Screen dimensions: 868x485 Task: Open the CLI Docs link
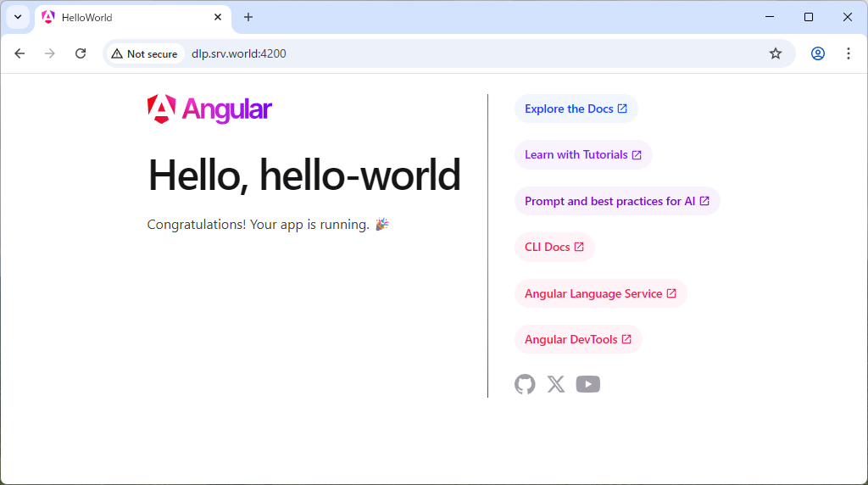click(x=554, y=247)
